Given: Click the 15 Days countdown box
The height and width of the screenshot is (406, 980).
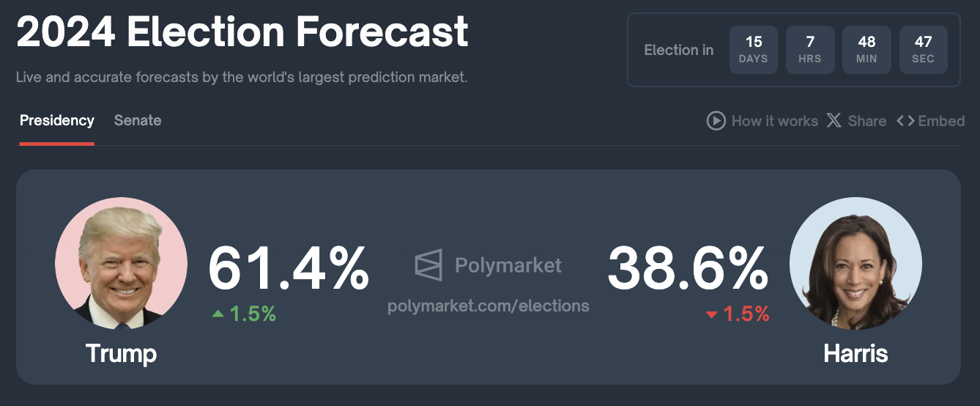Looking at the screenshot, I should point(753,50).
